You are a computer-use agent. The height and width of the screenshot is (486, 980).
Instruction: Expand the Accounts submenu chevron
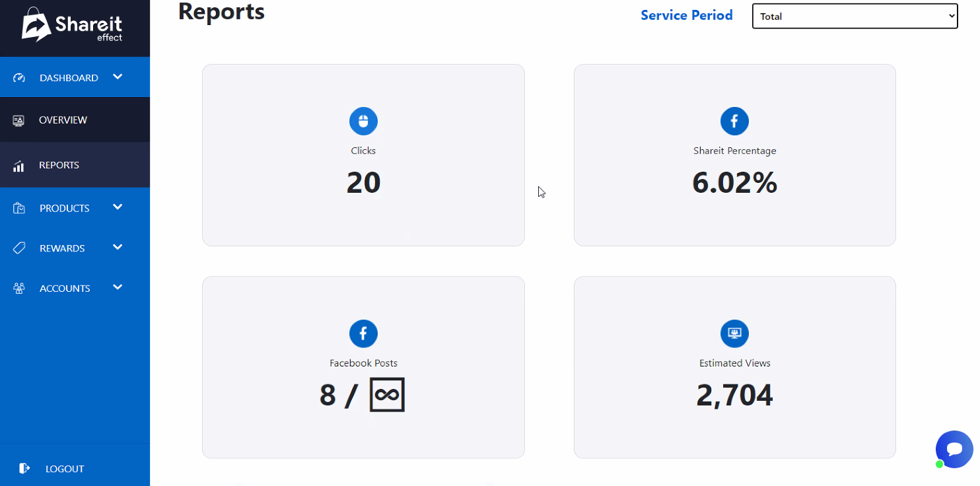(x=118, y=287)
